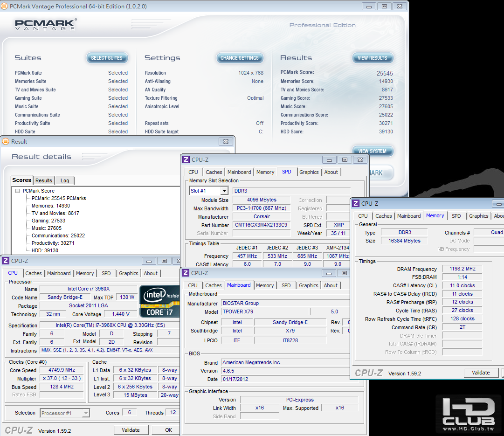Minimize the CPU-Z SPD window
504x436 pixels.
(x=329, y=160)
